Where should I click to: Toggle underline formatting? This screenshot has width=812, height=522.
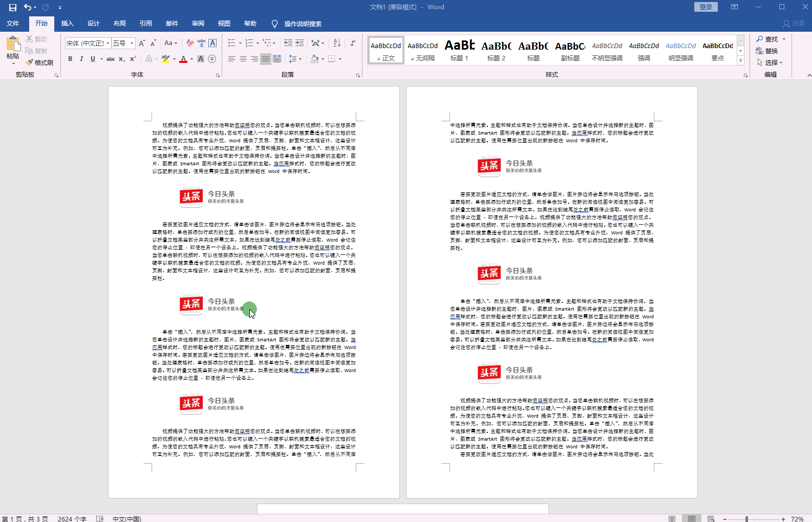coord(93,59)
